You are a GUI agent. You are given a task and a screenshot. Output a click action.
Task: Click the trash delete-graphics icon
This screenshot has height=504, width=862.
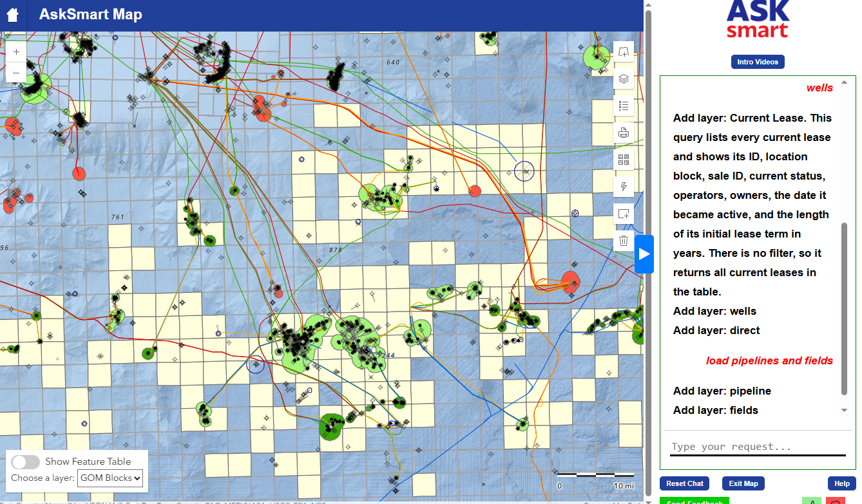(x=623, y=240)
